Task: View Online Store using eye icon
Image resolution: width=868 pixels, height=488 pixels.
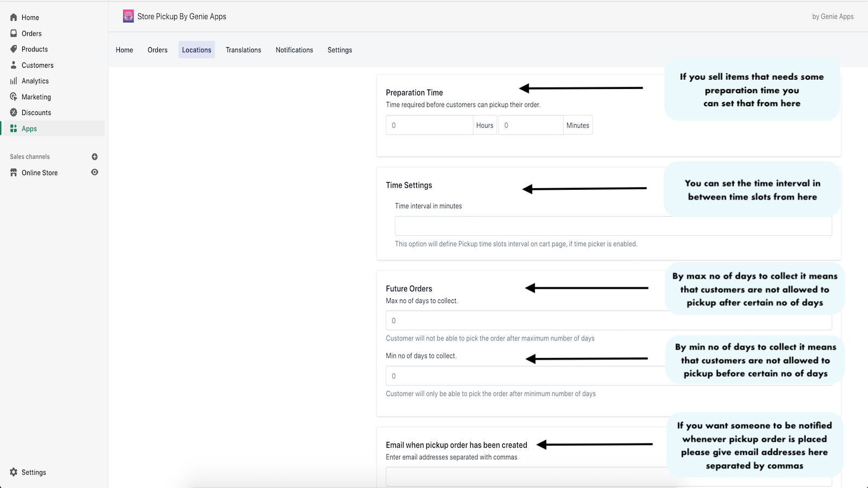Action: click(x=94, y=172)
